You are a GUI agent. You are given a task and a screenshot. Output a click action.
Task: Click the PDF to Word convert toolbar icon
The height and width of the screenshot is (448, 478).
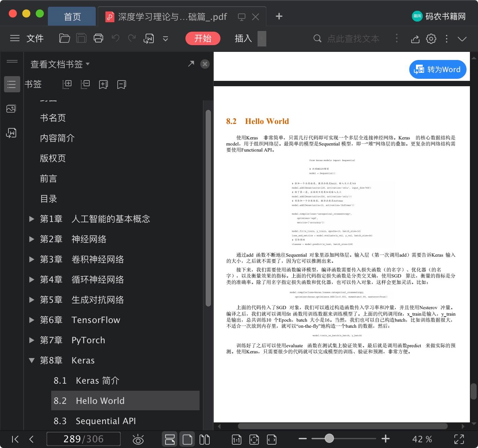tap(149, 38)
